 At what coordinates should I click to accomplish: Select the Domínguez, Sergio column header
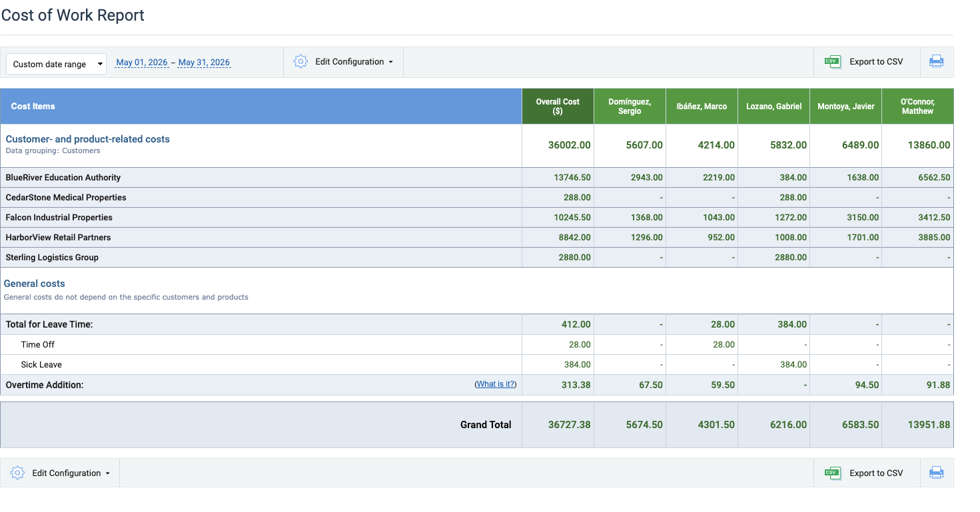(630, 107)
